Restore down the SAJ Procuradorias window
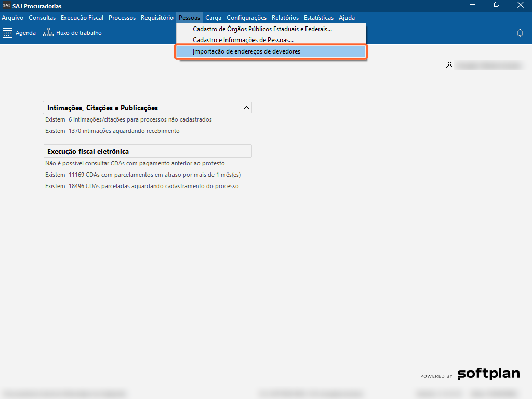532x399 pixels. click(x=496, y=5)
